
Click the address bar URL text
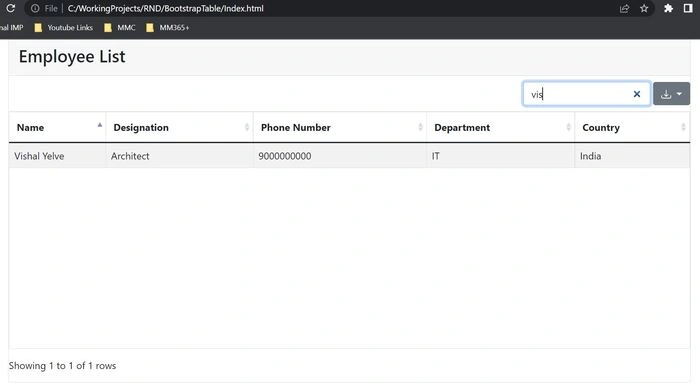(x=166, y=8)
